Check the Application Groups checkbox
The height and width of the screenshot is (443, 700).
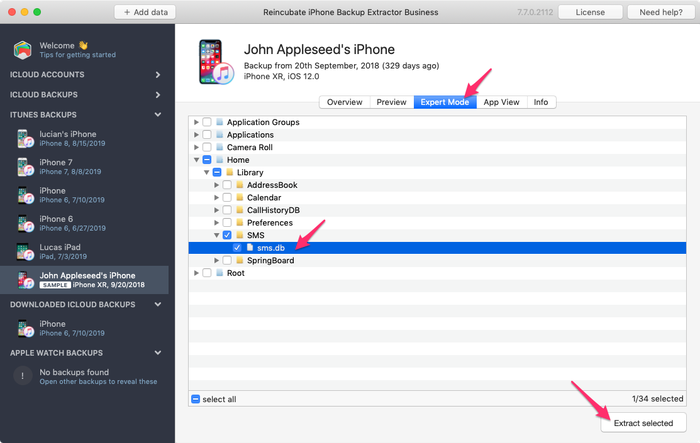pos(207,122)
